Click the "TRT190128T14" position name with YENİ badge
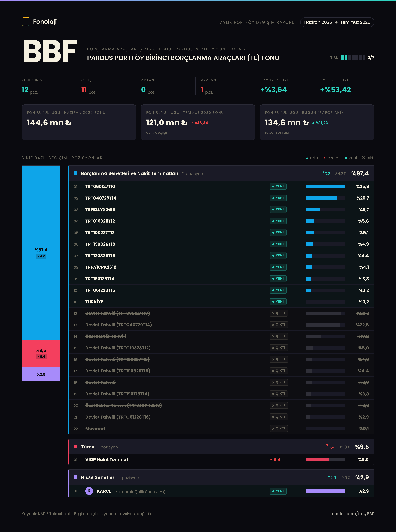Viewport: 396px width, 532px height. pyautogui.click(x=100, y=279)
